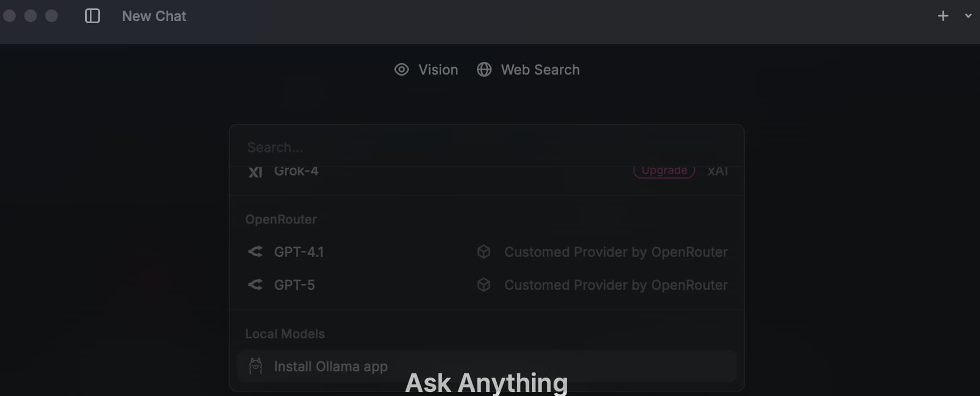Choose GPT-4.1 from OpenRouter list
Viewport: 980px width, 396px height.
point(487,252)
